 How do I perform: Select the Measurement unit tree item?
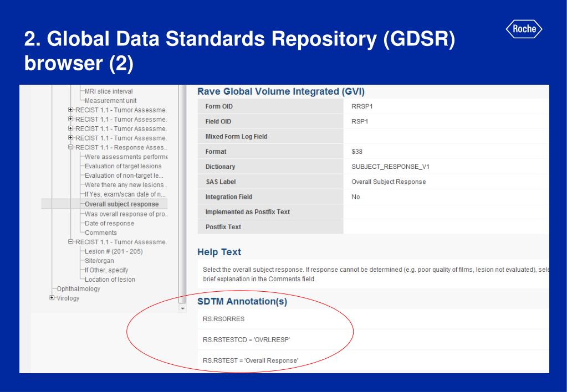point(110,101)
